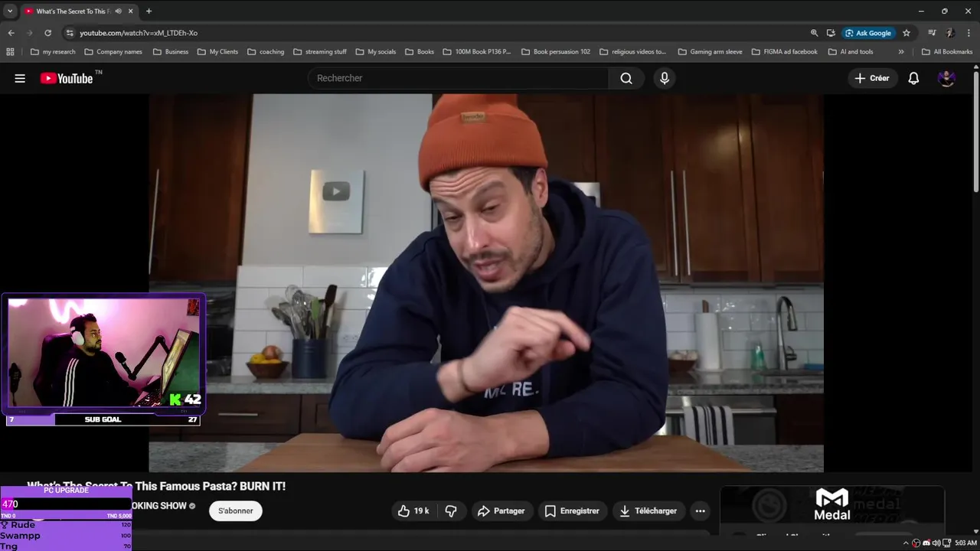Download the video with Télécharger
The height and width of the screenshot is (551, 980).
click(x=648, y=510)
